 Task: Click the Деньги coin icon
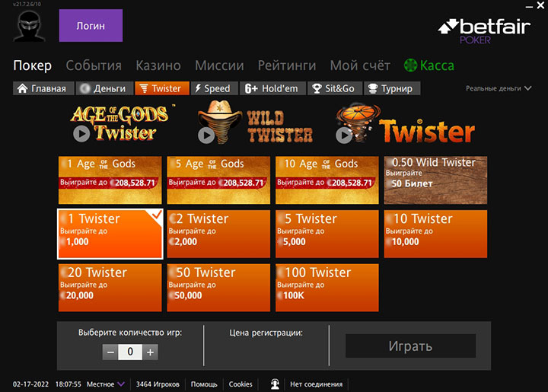click(x=84, y=88)
